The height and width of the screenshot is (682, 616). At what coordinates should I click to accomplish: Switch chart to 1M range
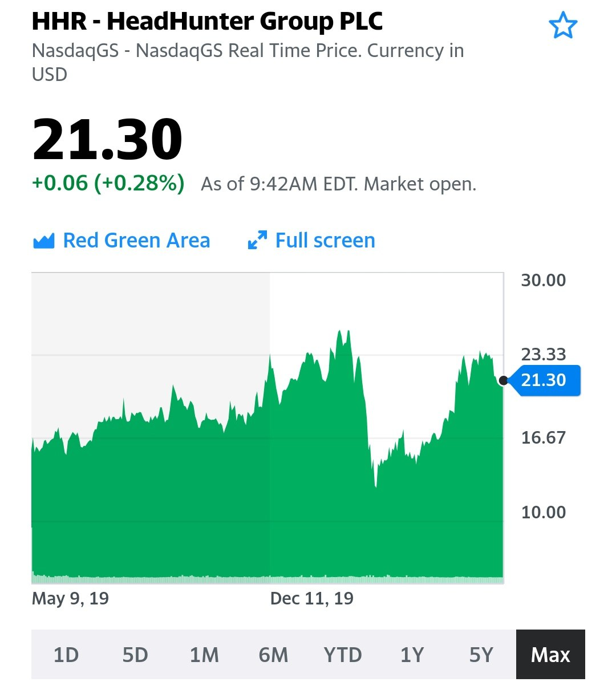204,655
